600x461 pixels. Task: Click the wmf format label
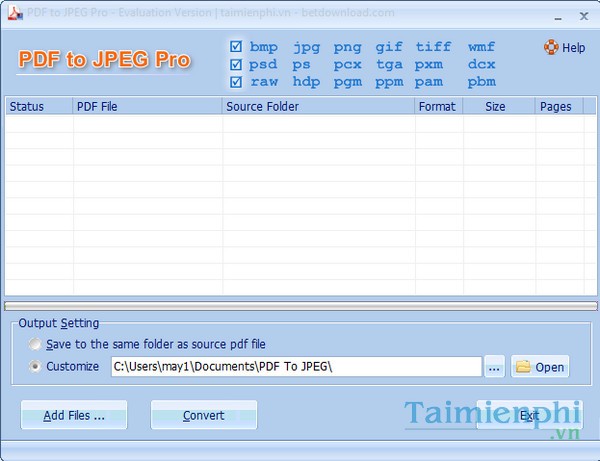click(x=481, y=47)
